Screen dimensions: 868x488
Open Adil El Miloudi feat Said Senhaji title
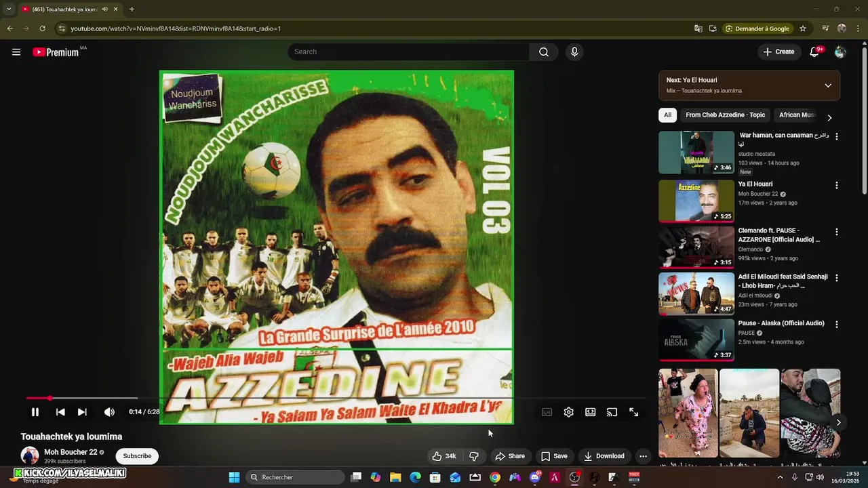[x=783, y=281]
